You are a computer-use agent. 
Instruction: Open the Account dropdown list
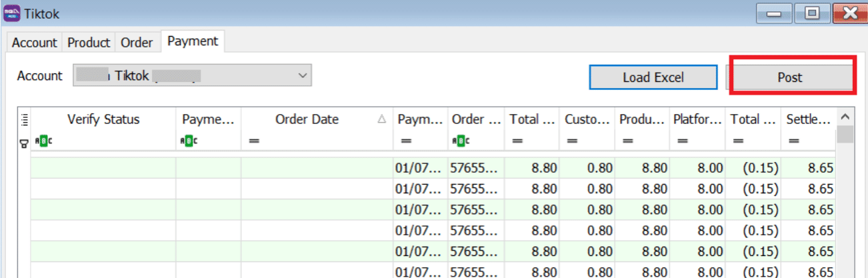303,76
